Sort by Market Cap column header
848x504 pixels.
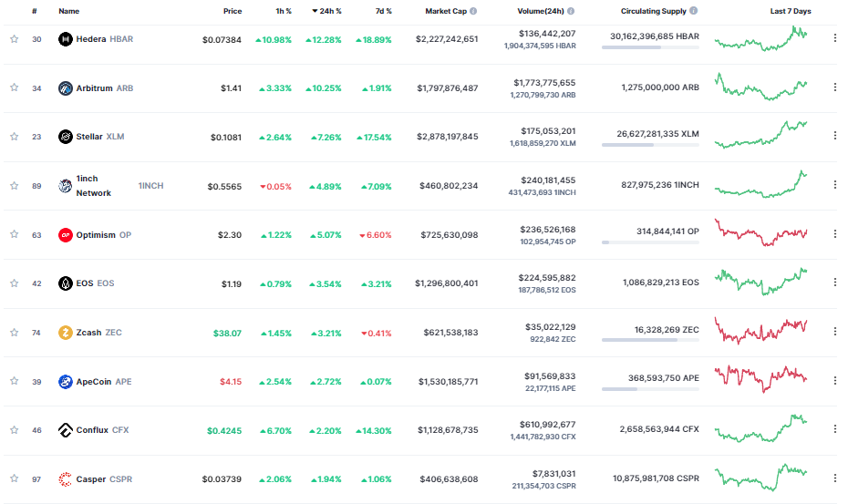tap(446, 11)
